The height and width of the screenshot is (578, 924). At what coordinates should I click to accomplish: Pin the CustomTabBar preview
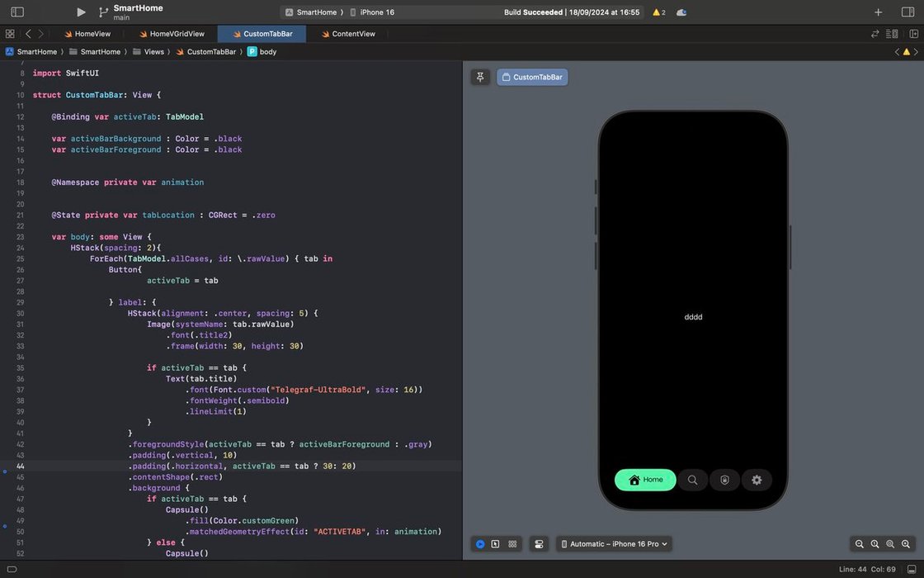coord(480,78)
